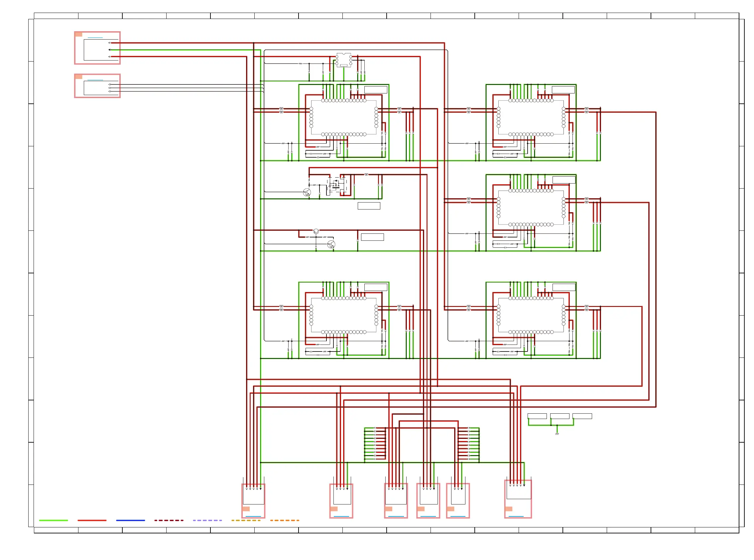
Task: Open the blue link in the lower top-left pink block
Action: (x=95, y=80)
